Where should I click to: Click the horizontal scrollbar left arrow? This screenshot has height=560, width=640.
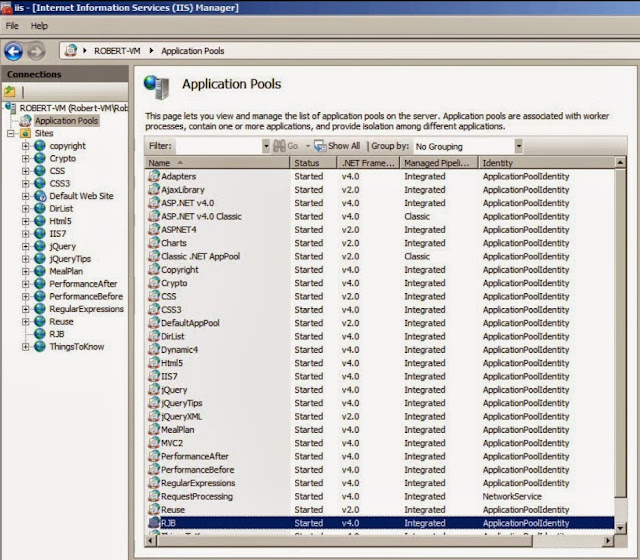coord(151,541)
